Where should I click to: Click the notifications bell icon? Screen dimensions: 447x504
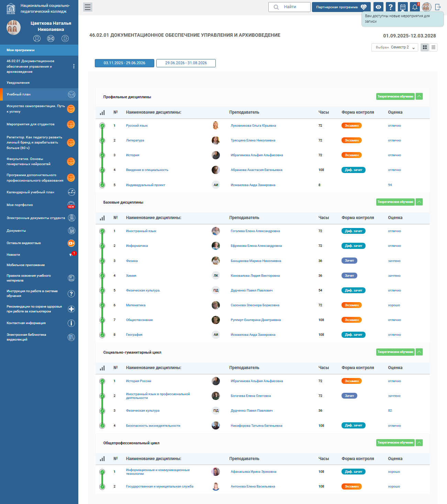(415, 7)
